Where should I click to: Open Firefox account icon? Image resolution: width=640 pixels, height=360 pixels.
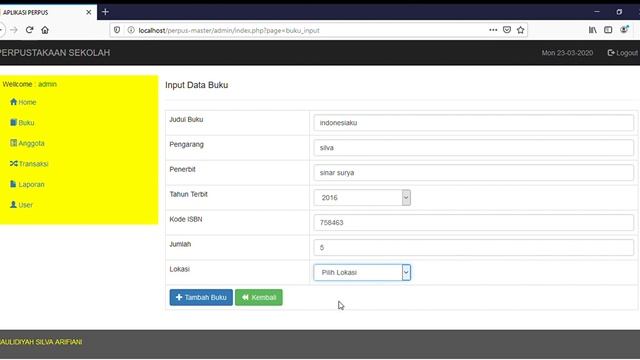pyautogui.click(x=624, y=30)
